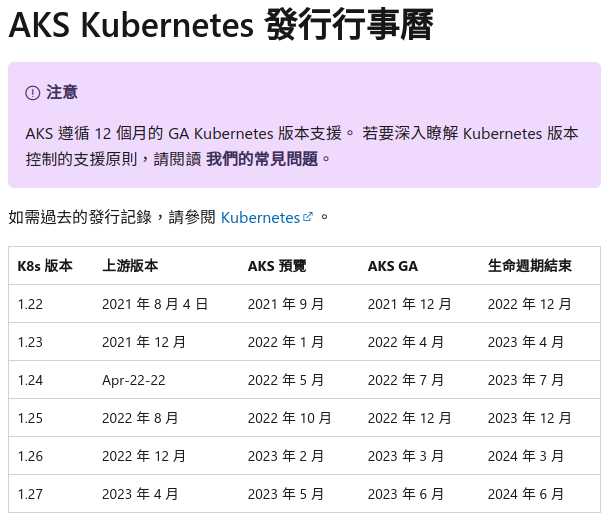Click the AKS GA column header

coord(393,266)
